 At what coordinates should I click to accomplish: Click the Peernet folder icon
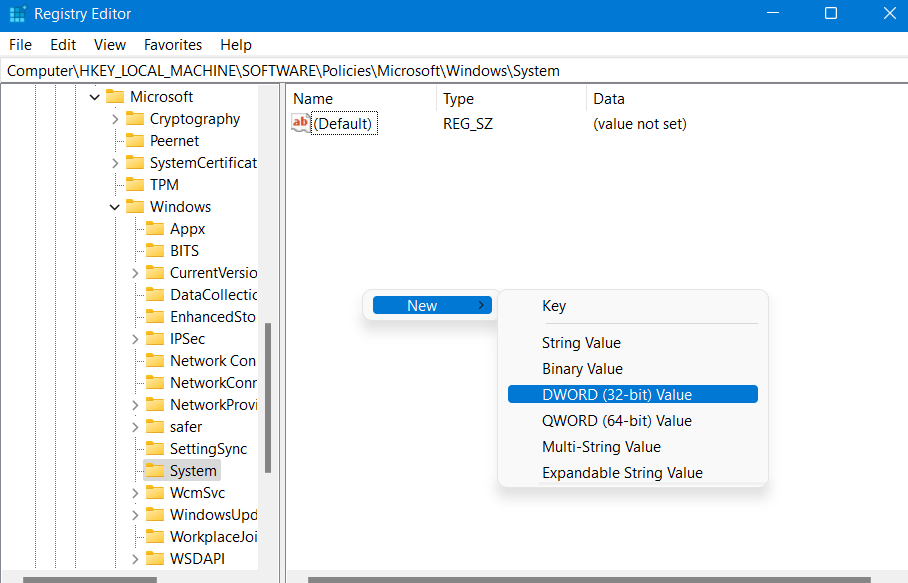coord(135,141)
